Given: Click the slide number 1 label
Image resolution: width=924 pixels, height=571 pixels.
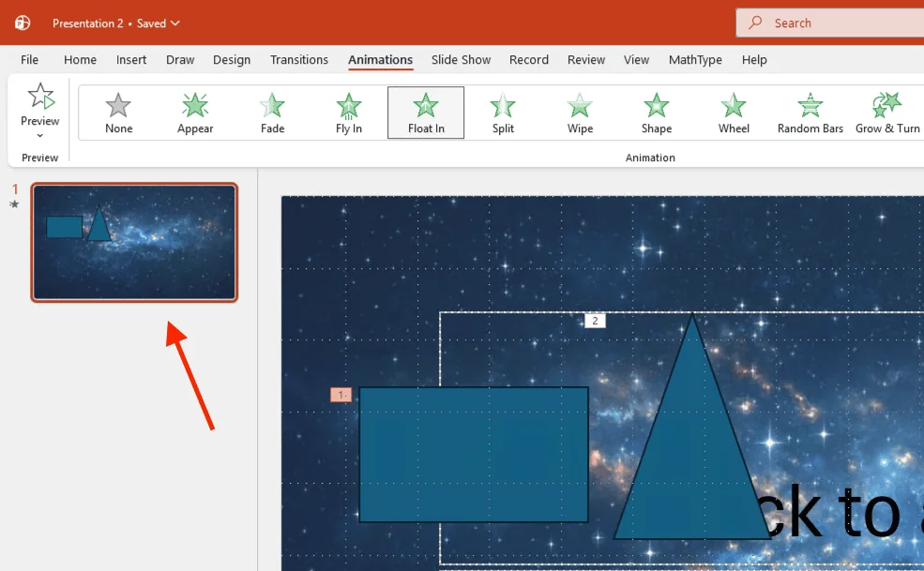Looking at the screenshot, I should (x=15, y=189).
